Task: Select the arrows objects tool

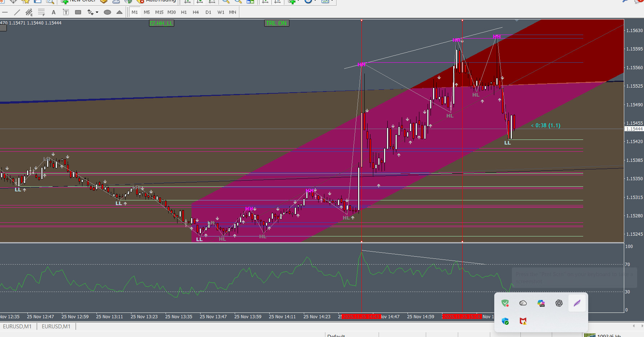Action: tap(90, 12)
